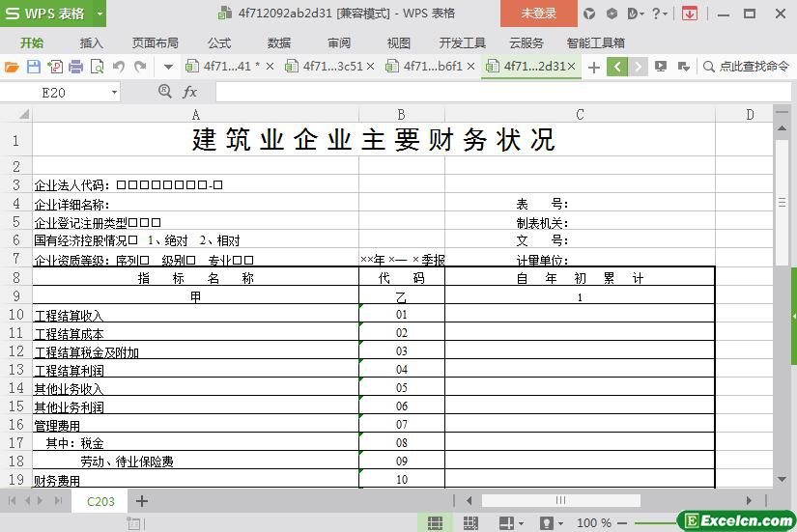Open a file with the folder icon
Viewport: 797px width, 532px height.
[x=12, y=67]
